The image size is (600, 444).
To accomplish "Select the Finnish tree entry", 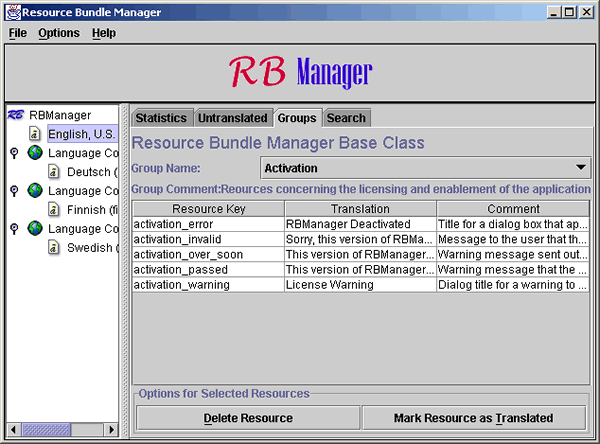I will pyautogui.click(x=92, y=209).
